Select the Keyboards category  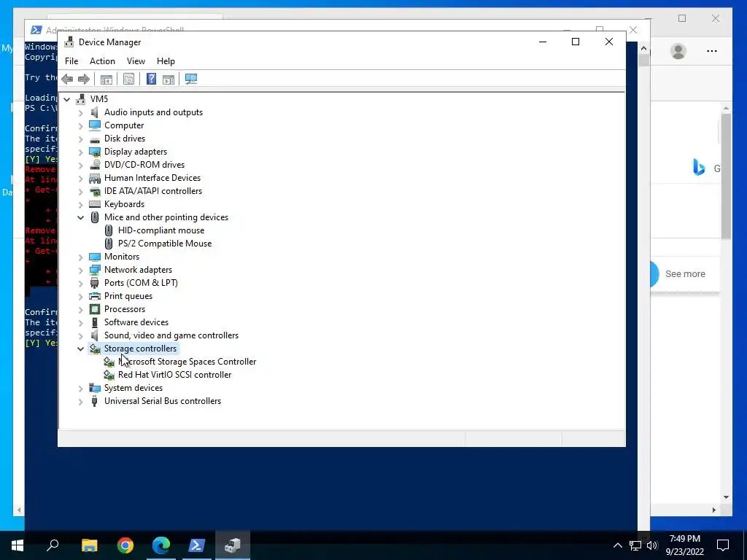[x=124, y=204]
